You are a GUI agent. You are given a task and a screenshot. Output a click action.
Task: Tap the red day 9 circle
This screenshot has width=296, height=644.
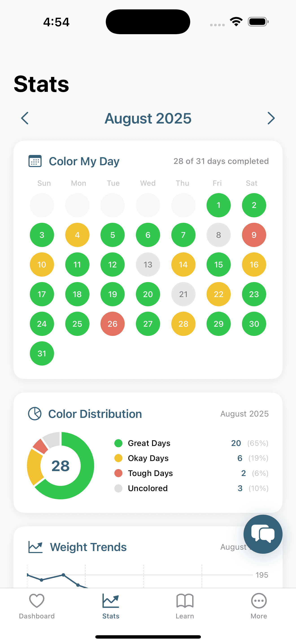(254, 235)
